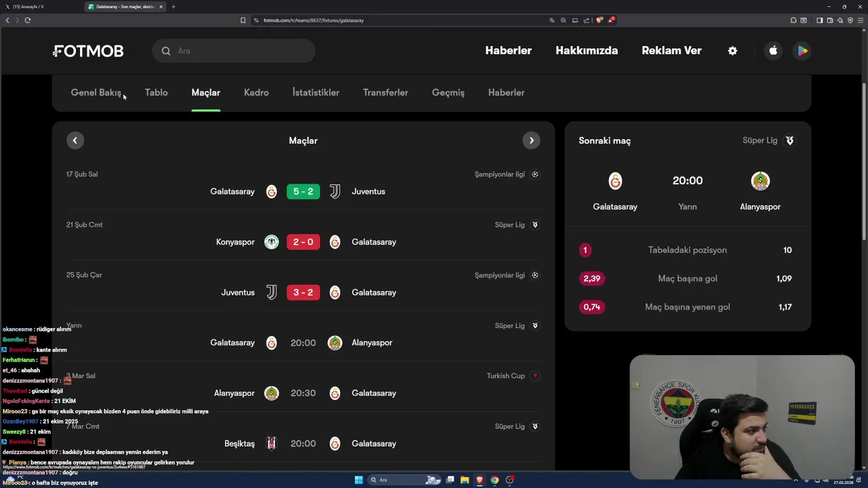Screen dimensions: 868x488
Task: Open Apple App Store download icon
Action: (773, 51)
